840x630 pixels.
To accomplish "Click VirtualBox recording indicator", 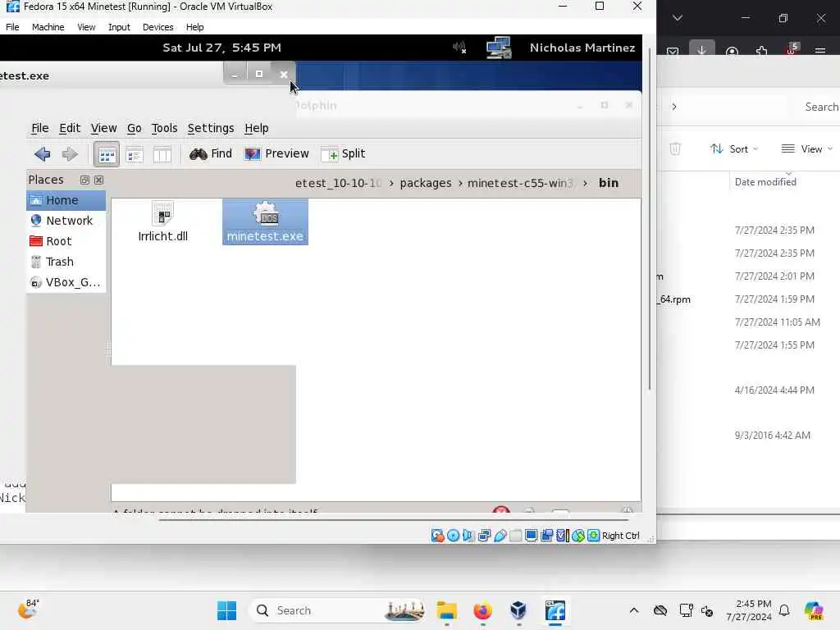I will click(x=547, y=535).
